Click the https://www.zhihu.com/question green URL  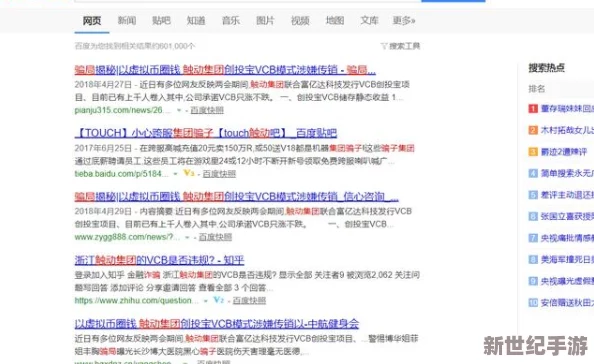point(136,300)
